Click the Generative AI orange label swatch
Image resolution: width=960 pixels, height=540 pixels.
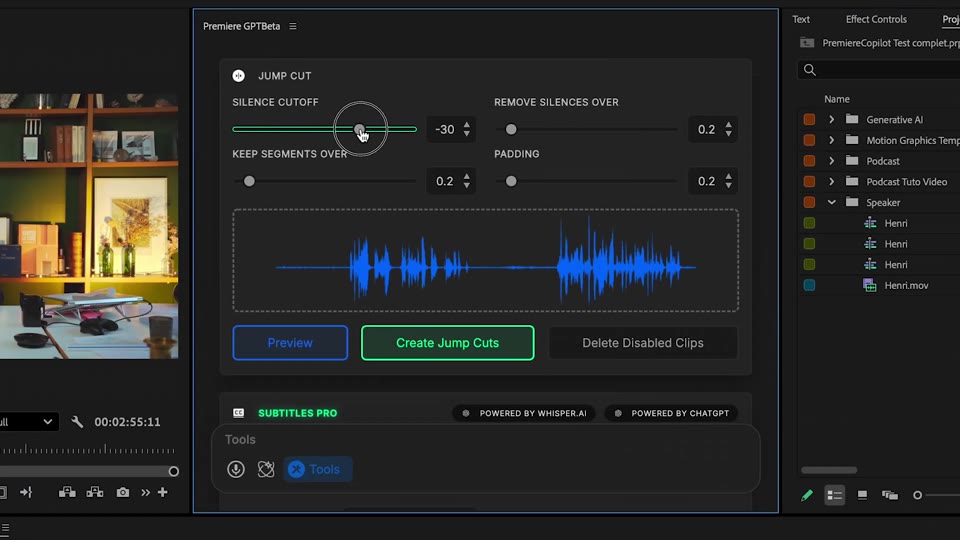[809, 120]
